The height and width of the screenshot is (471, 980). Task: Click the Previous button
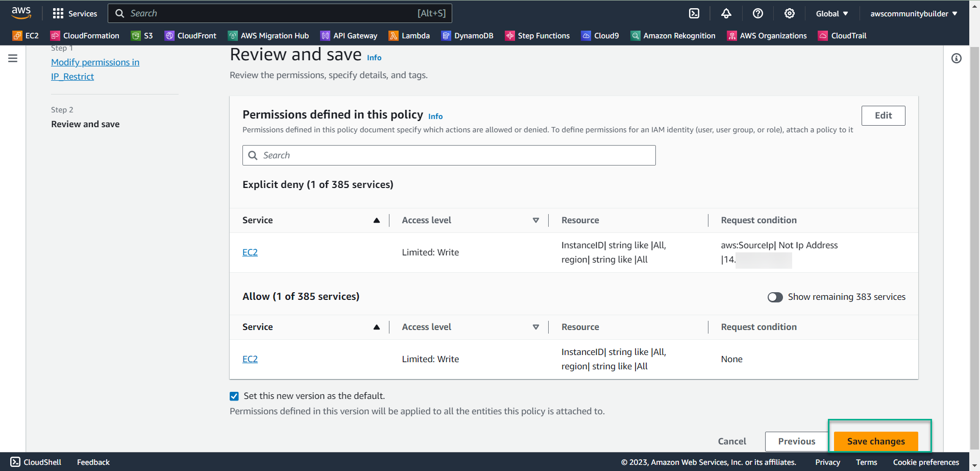coord(796,441)
